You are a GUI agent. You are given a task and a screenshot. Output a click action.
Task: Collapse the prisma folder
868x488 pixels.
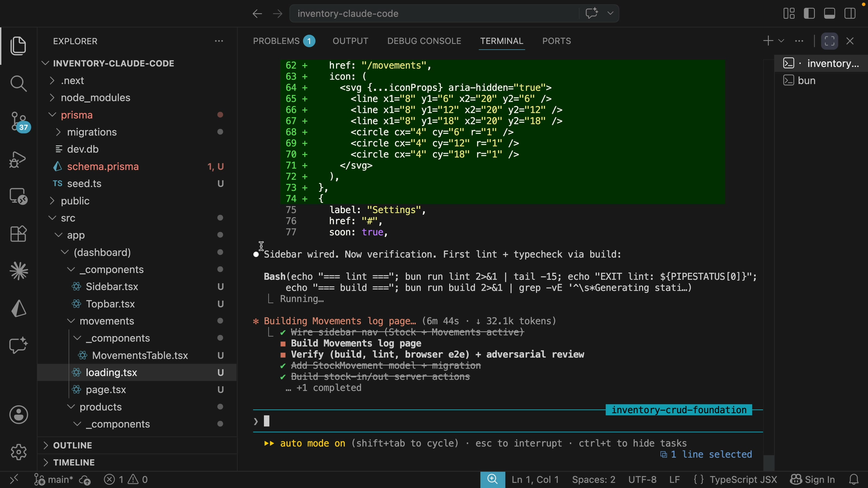click(76, 115)
